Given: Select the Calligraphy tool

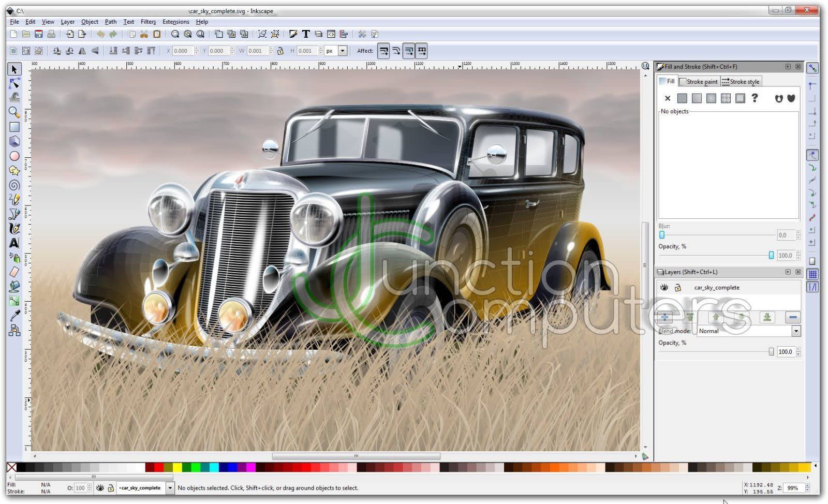Looking at the screenshot, I should pos(14,228).
